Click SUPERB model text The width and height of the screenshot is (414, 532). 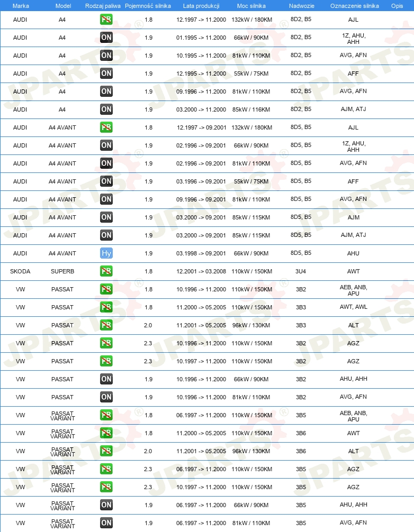[62, 271]
